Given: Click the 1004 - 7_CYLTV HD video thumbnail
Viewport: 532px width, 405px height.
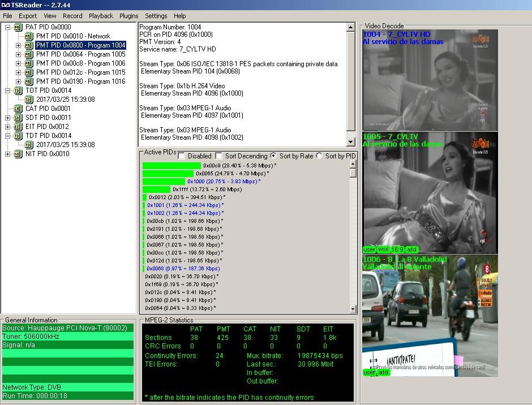Looking at the screenshot, I should point(430,80).
